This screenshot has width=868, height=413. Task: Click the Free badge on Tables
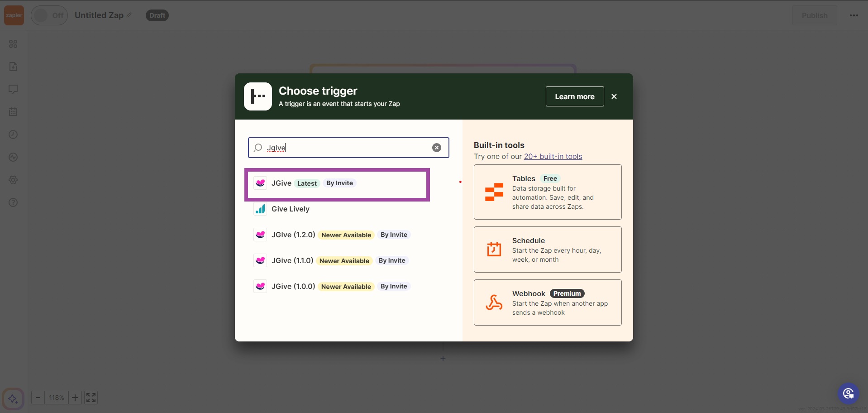(550, 178)
